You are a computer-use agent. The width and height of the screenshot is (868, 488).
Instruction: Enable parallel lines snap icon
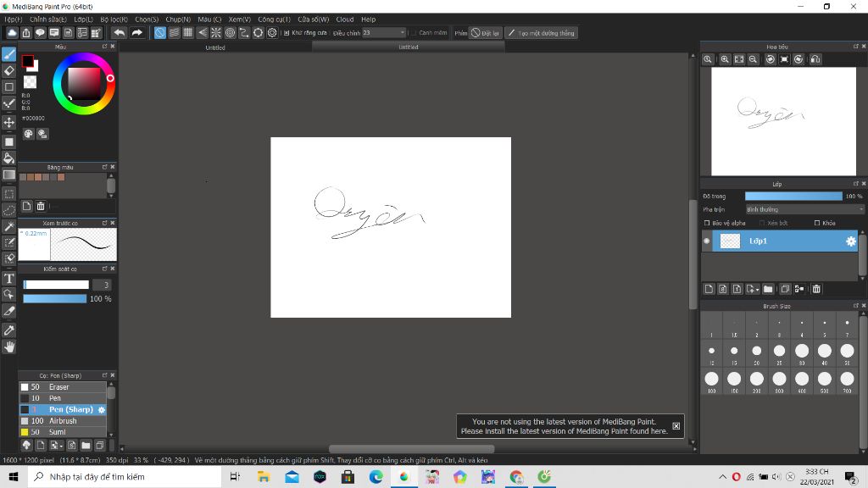(175, 33)
